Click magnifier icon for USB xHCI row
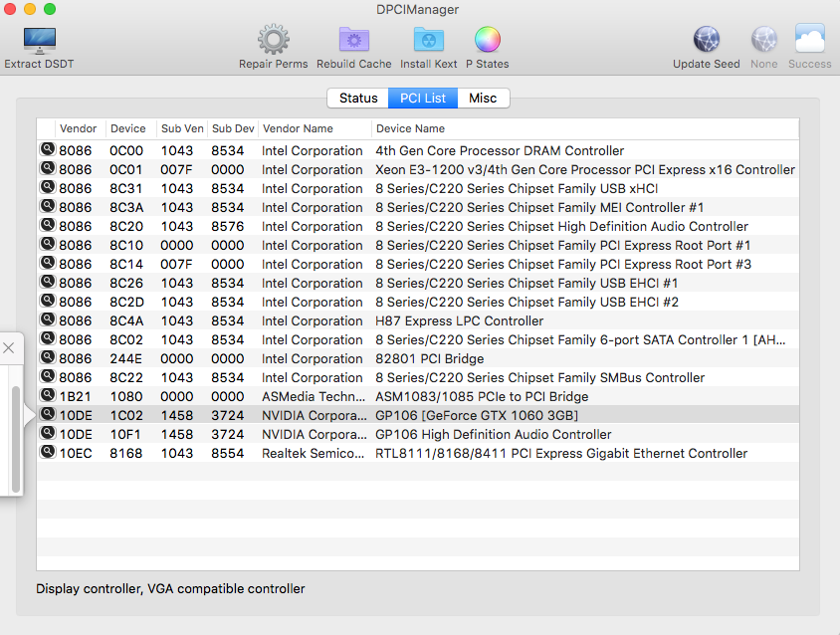This screenshot has width=840, height=635. click(x=48, y=187)
